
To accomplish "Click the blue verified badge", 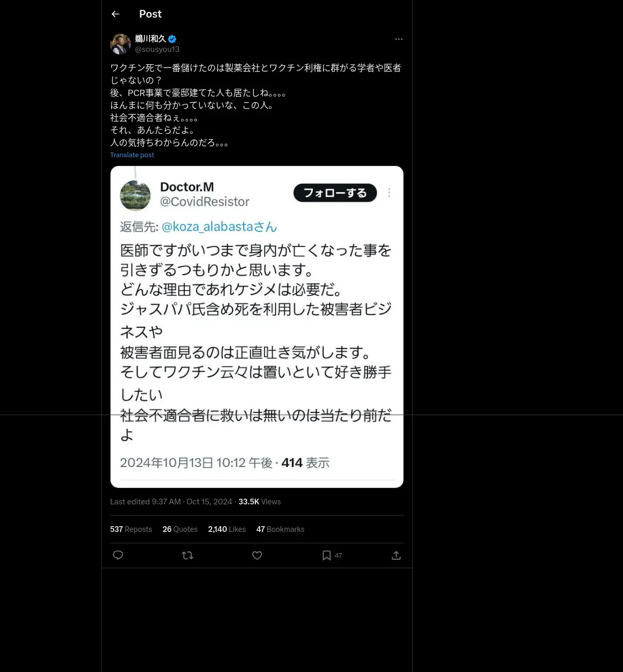I will [172, 39].
